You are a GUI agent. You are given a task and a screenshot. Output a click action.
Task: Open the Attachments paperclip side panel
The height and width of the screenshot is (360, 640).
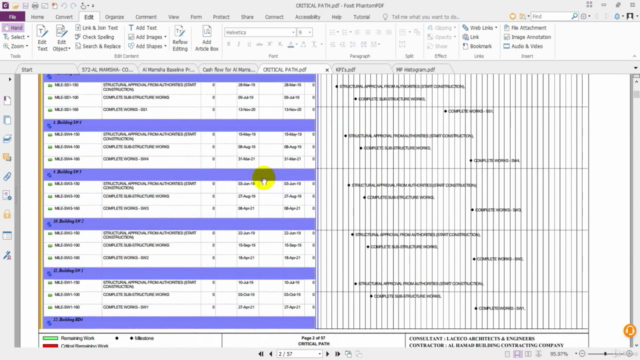pyautogui.click(x=7, y=176)
